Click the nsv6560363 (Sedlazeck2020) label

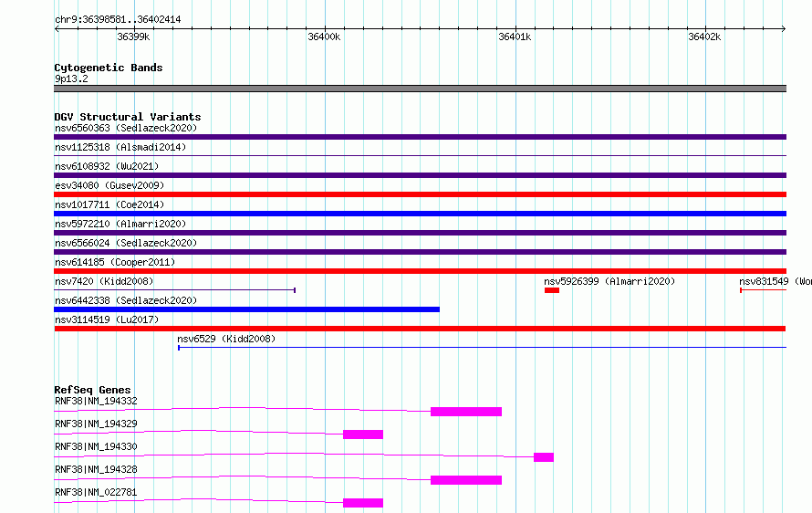tap(126, 128)
